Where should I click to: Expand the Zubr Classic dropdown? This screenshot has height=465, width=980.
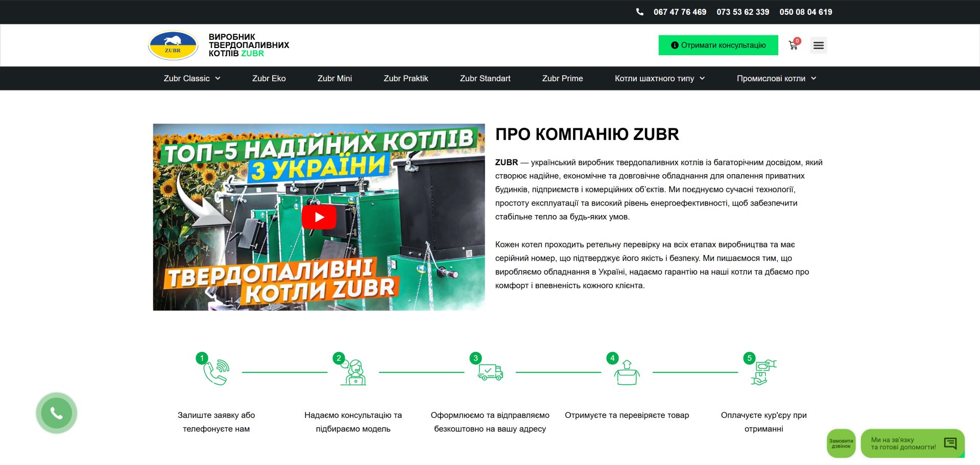(x=192, y=78)
